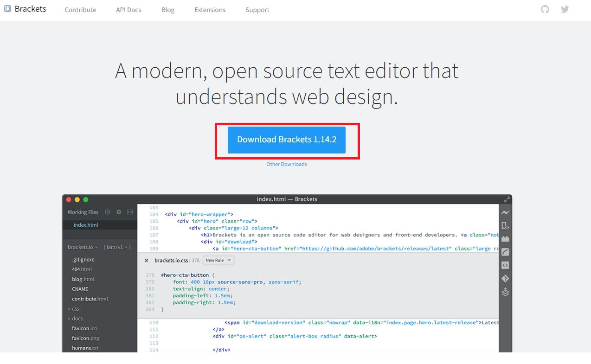591x364 pixels.
Task: Click the Working Files header label
Action: click(83, 212)
